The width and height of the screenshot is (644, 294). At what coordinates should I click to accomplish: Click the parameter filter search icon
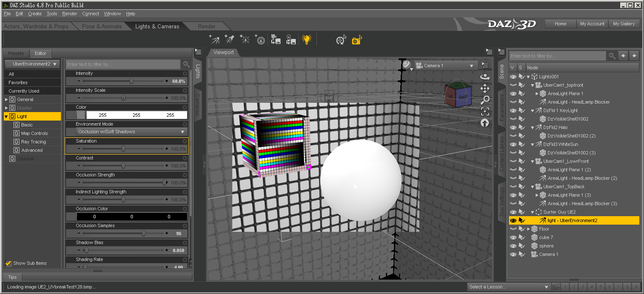(186, 64)
